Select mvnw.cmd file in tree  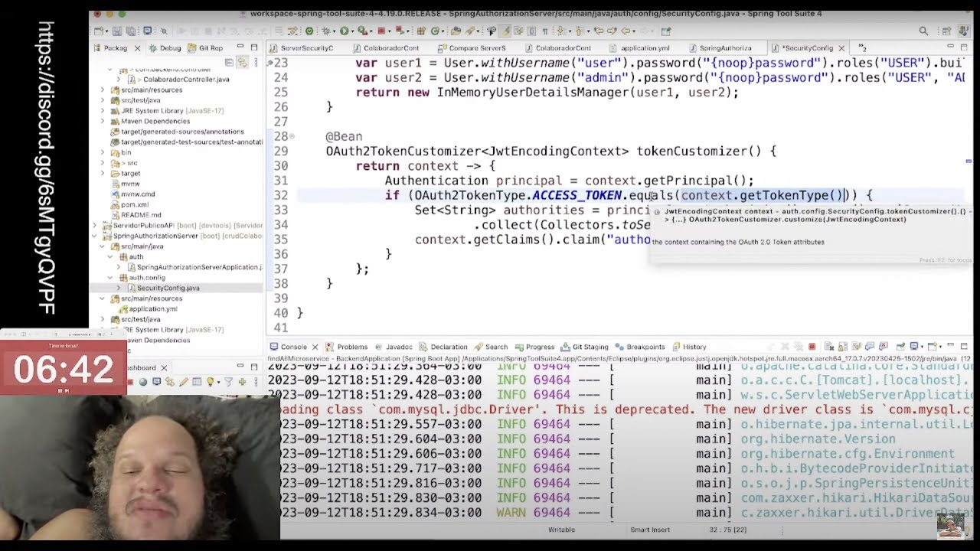pos(138,194)
